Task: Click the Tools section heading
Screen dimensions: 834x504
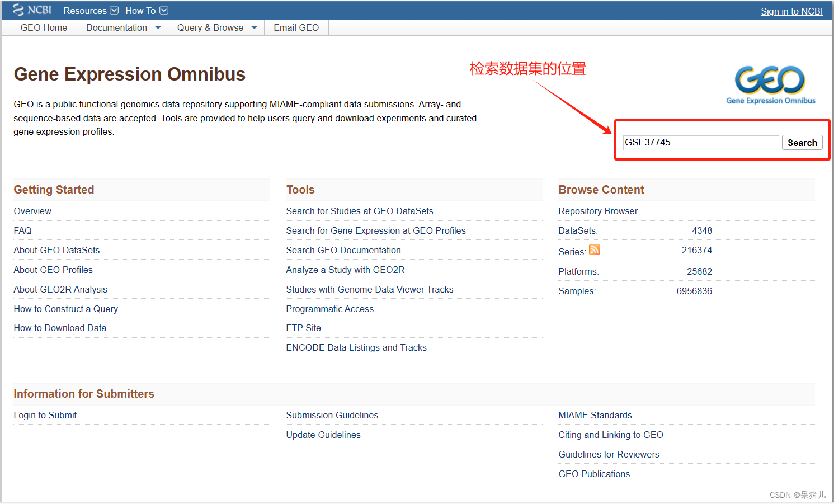Action: pos(300,190)
